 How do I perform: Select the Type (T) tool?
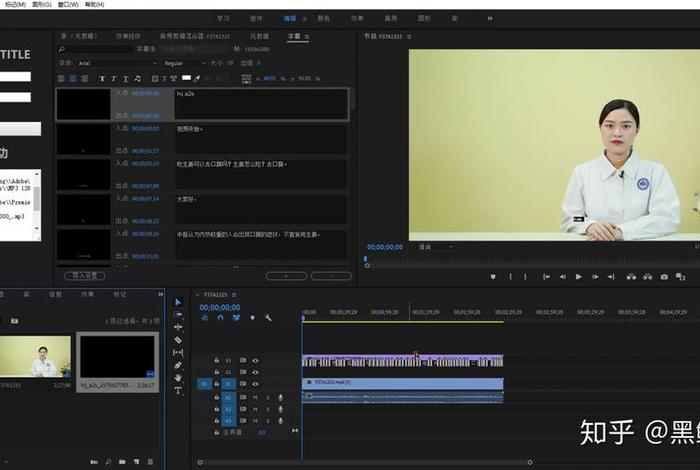(178, 391)
